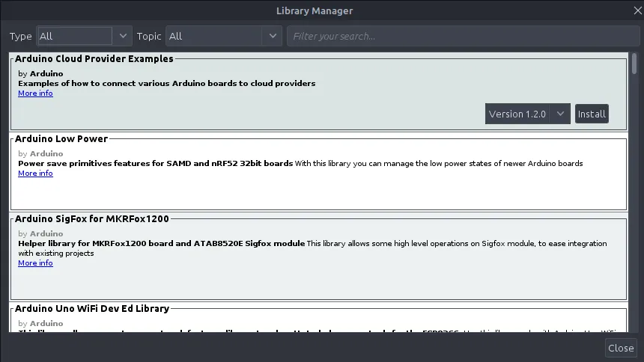Viewport: 644px width, 362px height.
Task: Open the Topic filter dropdown
Action: [224, 36]
